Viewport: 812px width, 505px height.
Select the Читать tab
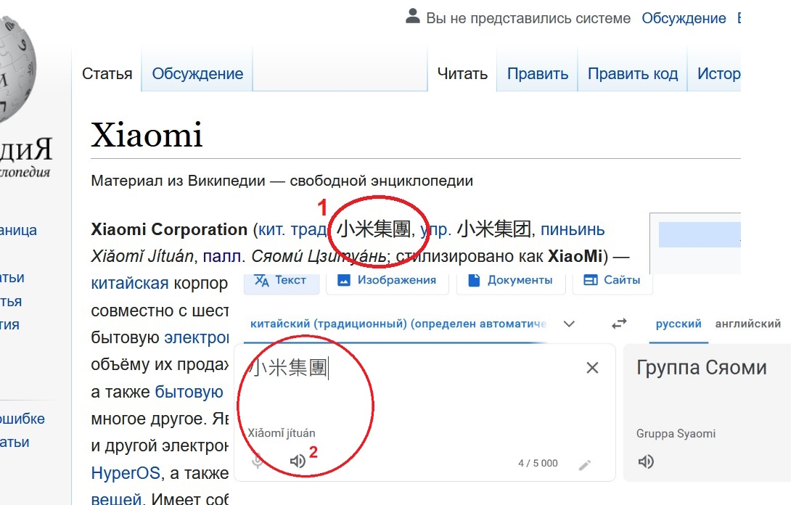(x=462, y=73)
